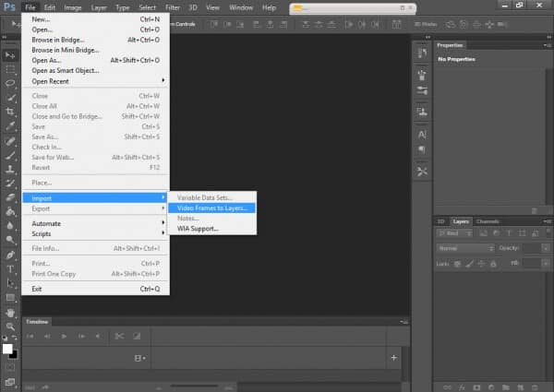Screen dimensions: 554x392
Task: Toggle Quick Mask mode icon
Action: tap(10, 368)
